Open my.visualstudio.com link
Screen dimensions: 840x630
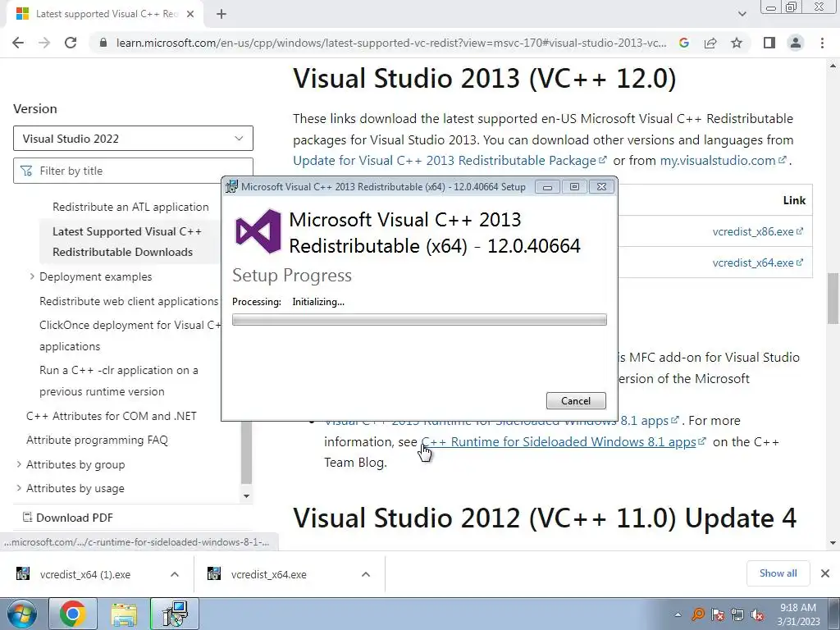tap(722, 160)
